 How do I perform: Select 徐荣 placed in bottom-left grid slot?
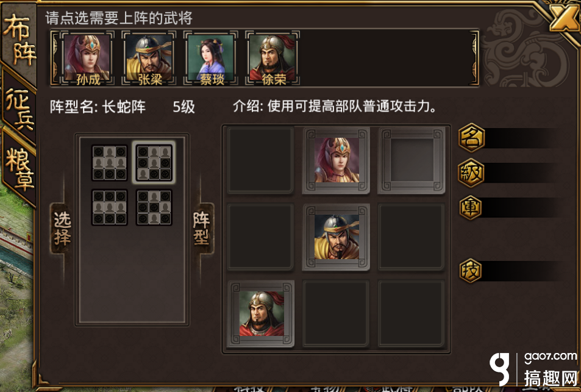(x=261, y=313)
